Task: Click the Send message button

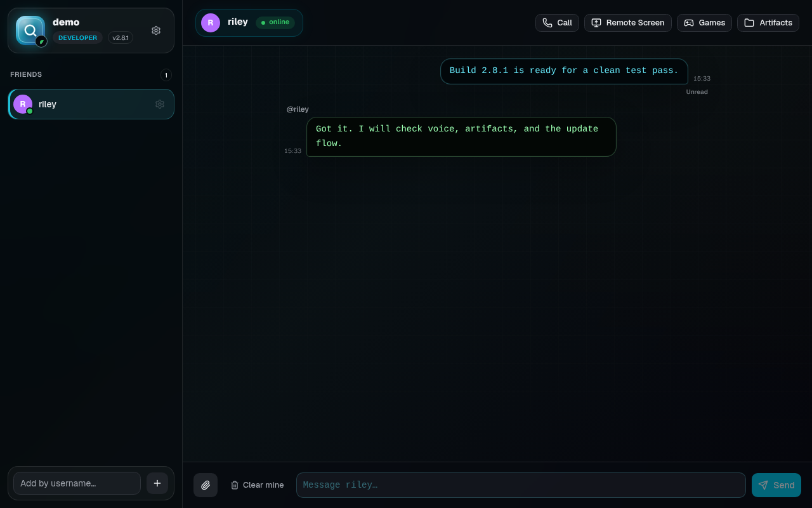Action: (x=776, y=485)
